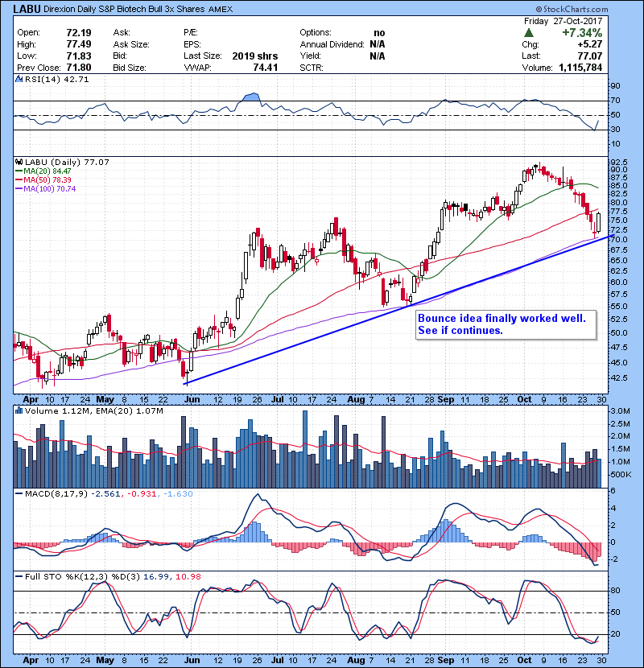Image resolution: width=644 pixels, height=668 pixels.
Task: Click the SCTR: label
Action: 312,68
